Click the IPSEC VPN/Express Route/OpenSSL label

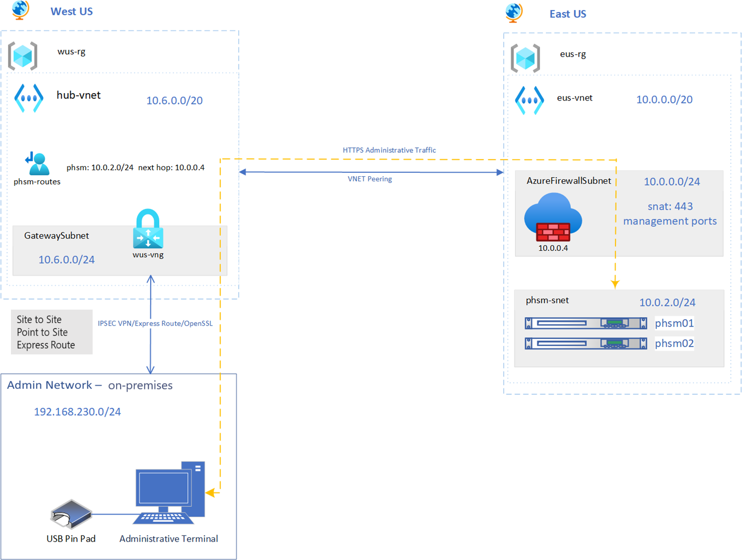pos(155,324)
